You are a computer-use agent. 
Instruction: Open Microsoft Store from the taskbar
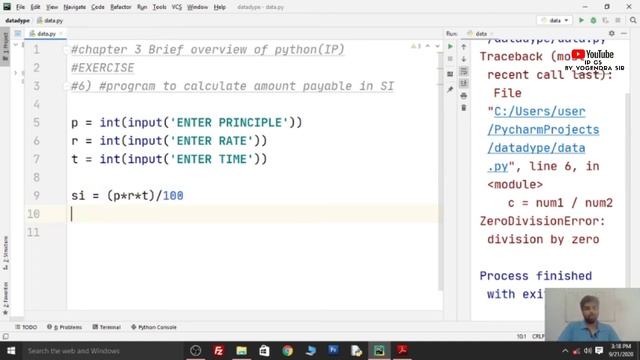tap(264, 351)
